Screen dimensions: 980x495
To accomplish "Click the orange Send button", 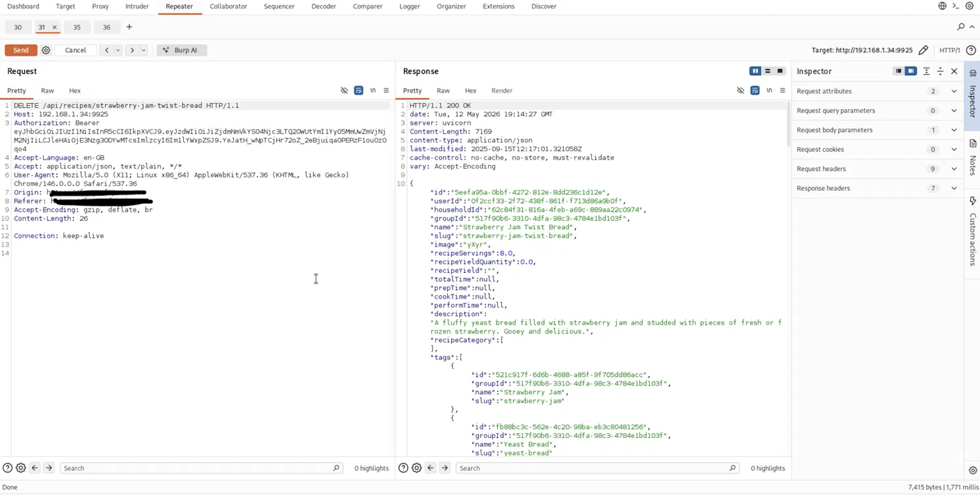I will point(21,50).
